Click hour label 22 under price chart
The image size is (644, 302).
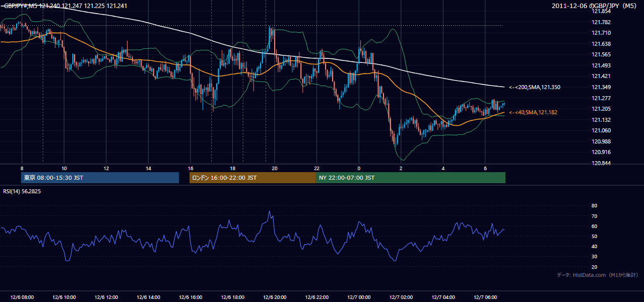pos(316,168)
